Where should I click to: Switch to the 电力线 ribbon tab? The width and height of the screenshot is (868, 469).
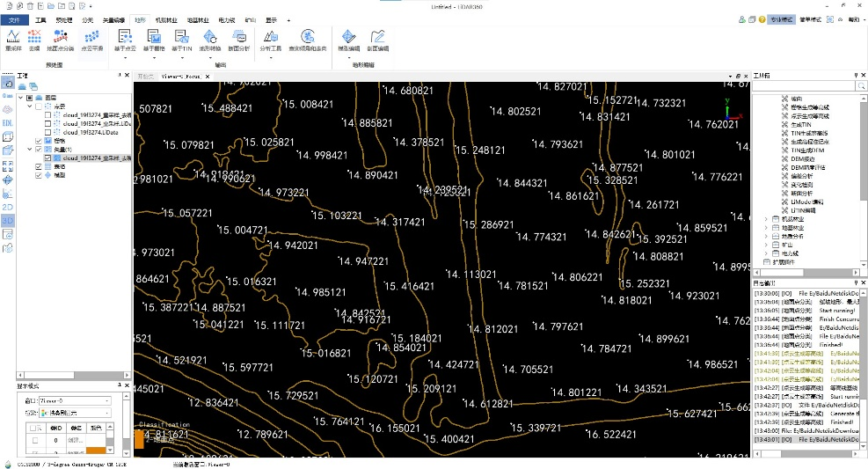[226, 20]
